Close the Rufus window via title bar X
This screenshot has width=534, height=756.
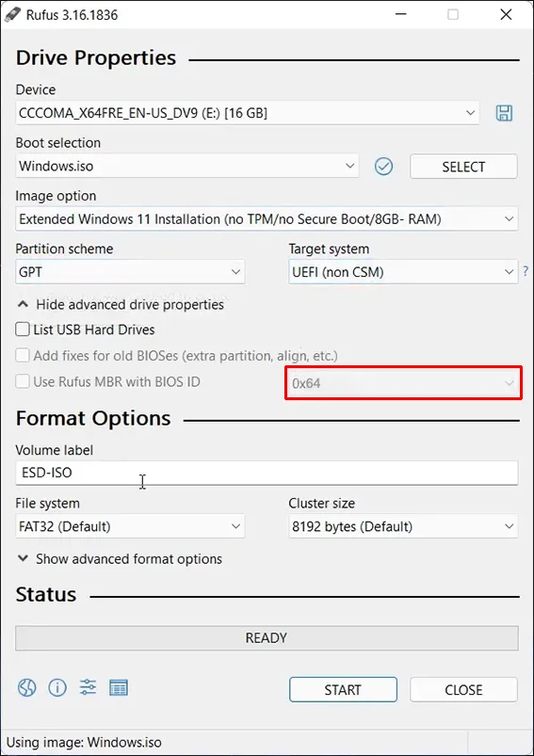tap(506, 14)
